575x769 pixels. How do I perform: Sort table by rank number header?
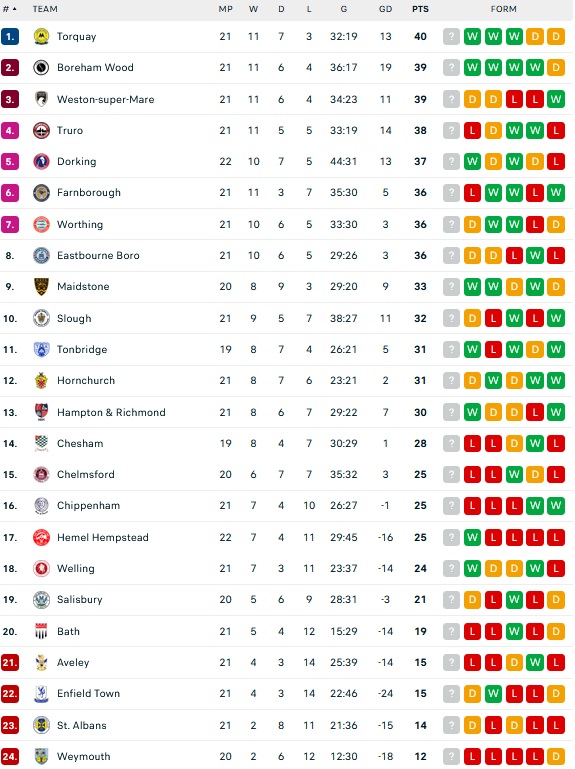[x=10, y=9]
